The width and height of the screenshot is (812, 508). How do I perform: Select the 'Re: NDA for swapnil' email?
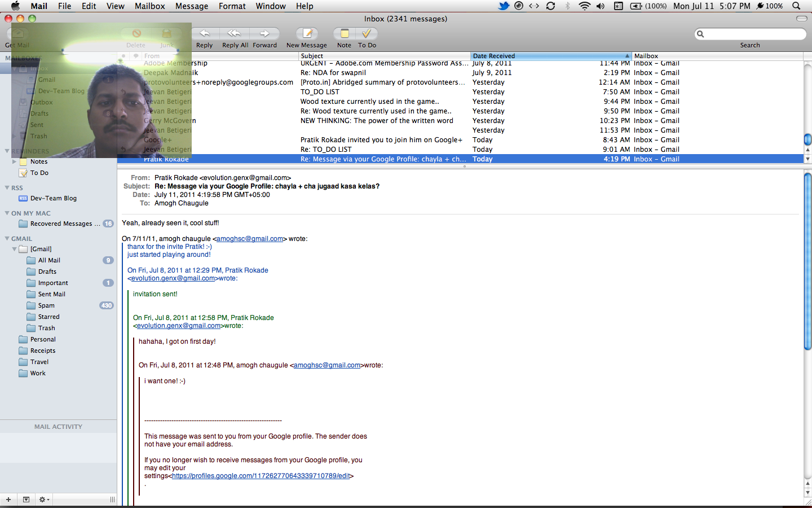tap(460, 73)
